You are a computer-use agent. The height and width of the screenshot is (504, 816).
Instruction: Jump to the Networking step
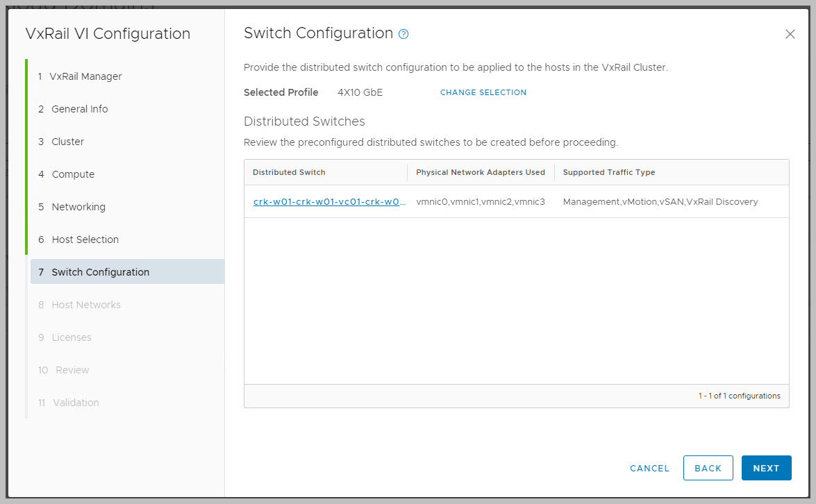pyautogui.click(x=78, y=207)
